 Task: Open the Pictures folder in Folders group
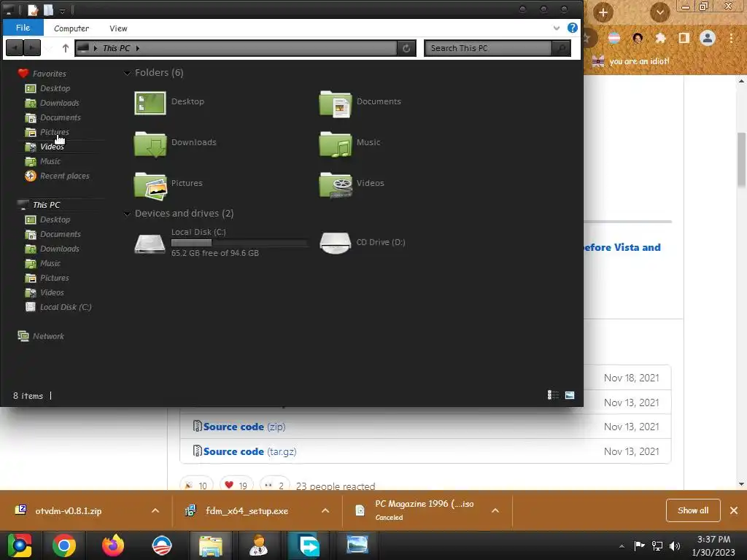150,185
